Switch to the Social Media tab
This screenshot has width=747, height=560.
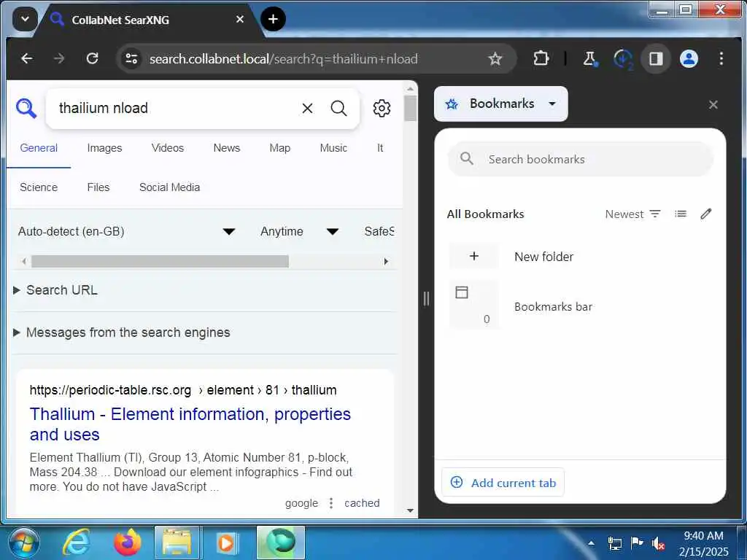tap(169, 187)
